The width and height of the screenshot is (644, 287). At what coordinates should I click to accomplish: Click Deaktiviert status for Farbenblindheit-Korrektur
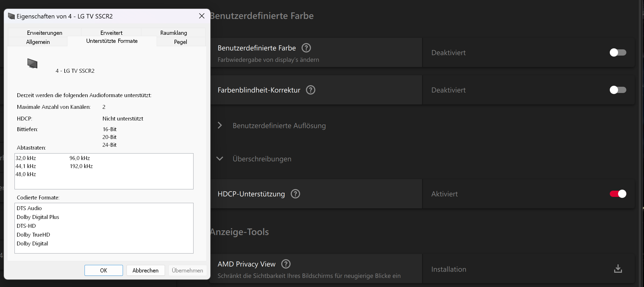click(x=448, y=90)
